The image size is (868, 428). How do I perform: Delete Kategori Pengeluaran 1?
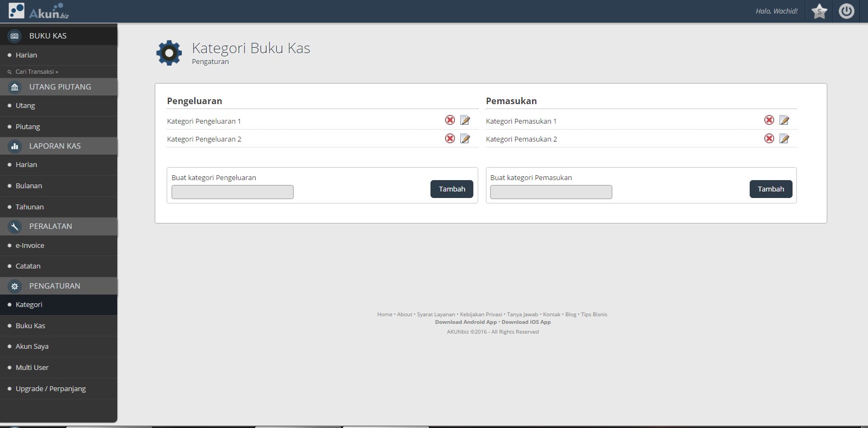(x=450, y=120)
